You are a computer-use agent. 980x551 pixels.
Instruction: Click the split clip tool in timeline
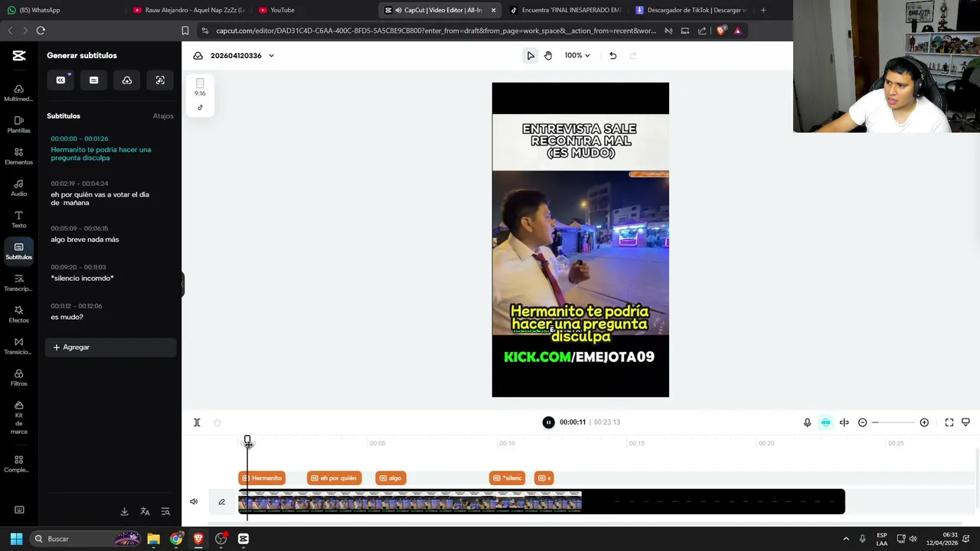[x=197, y=422]
